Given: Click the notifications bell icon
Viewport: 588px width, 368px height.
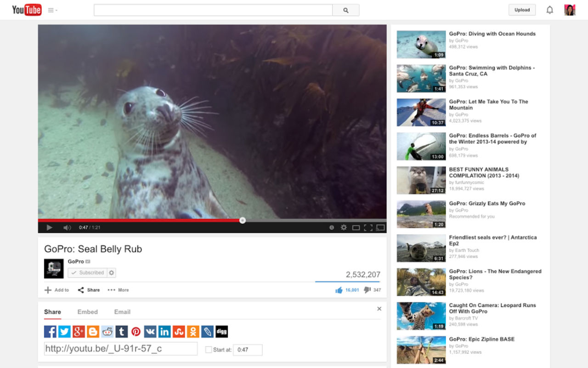Looking at the screenshot, I should tap(549, 9).
